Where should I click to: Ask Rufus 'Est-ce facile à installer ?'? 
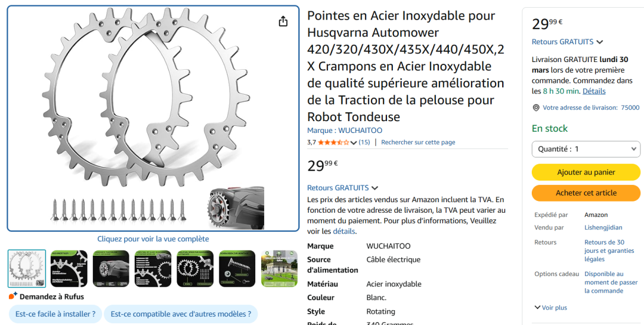[56, 314]
